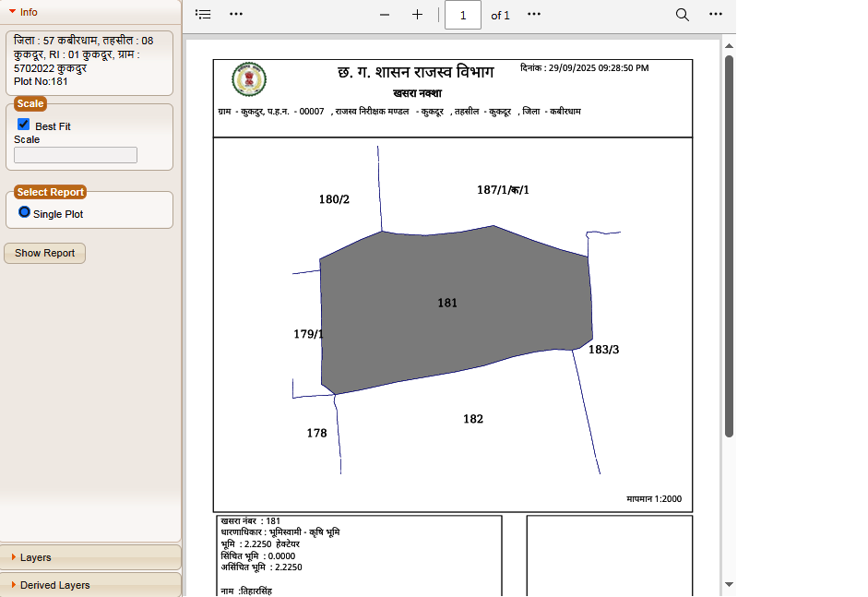This screenshot has width=868, height=597.
Task: Click the Show Report button
Action: coord(44,253)
